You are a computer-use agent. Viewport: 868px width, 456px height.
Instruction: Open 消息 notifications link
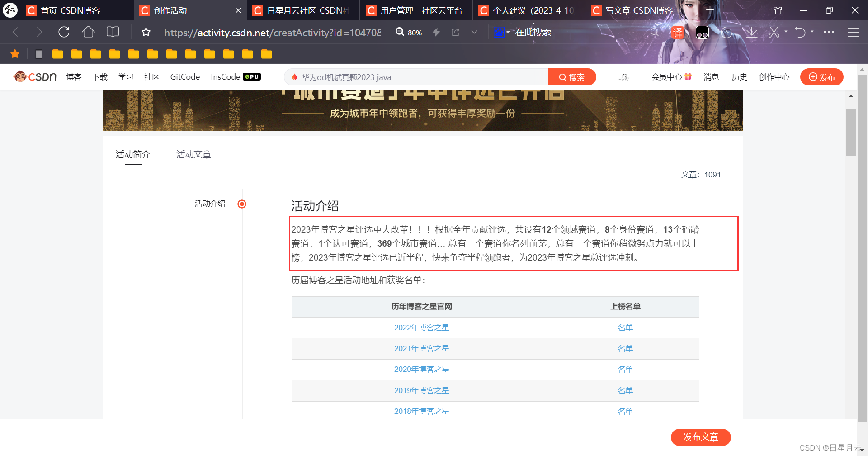click(x=711, y=77)
